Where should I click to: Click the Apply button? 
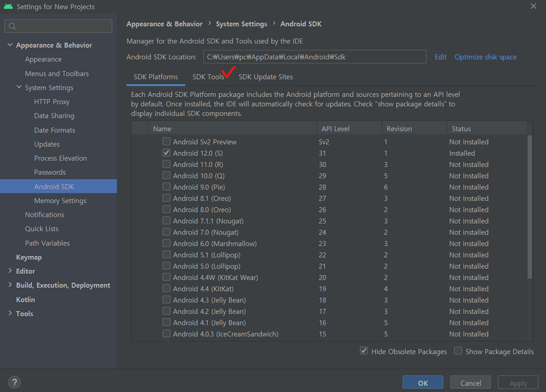pos(518,383)
